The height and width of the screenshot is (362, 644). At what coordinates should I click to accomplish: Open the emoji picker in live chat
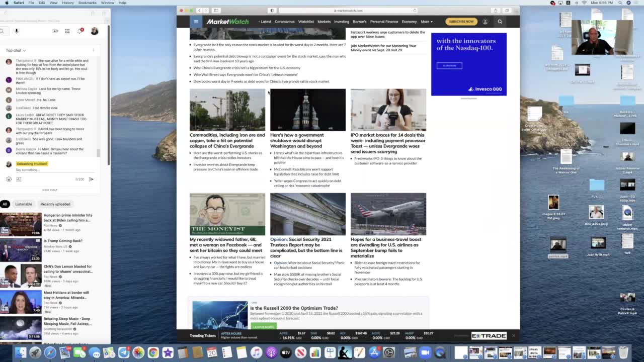[9, 179]
